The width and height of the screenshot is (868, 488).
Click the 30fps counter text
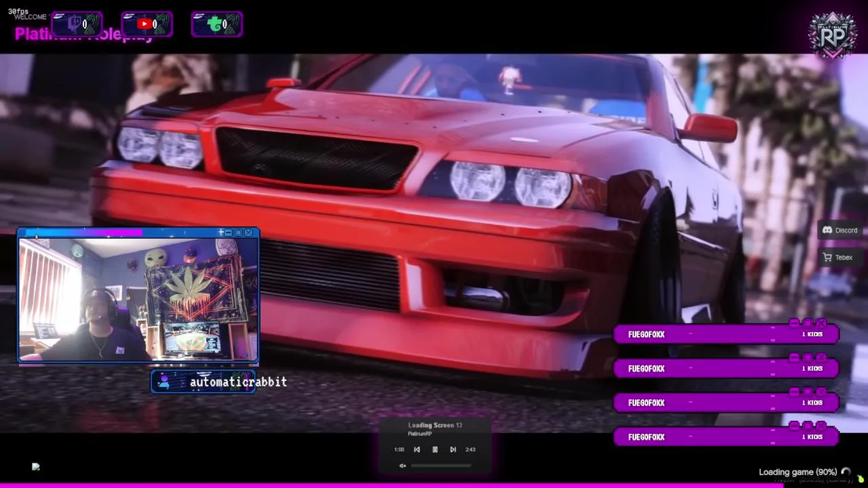click(x=18, y=12)
